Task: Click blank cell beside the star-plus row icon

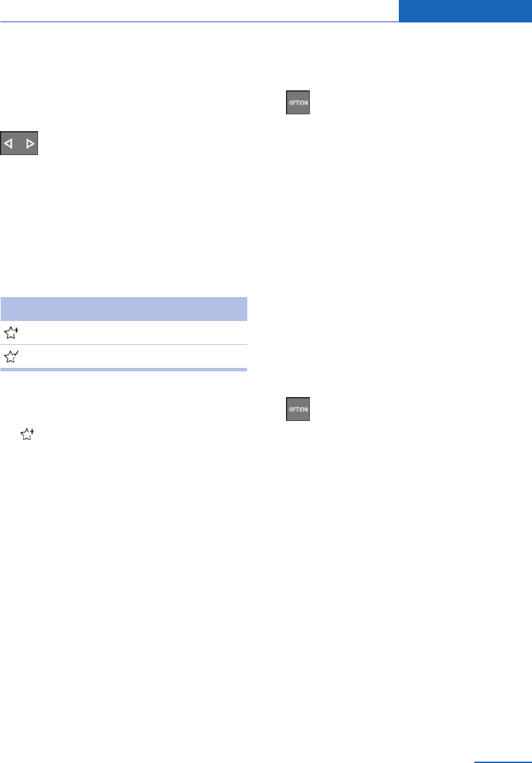Action: point(136,333)
